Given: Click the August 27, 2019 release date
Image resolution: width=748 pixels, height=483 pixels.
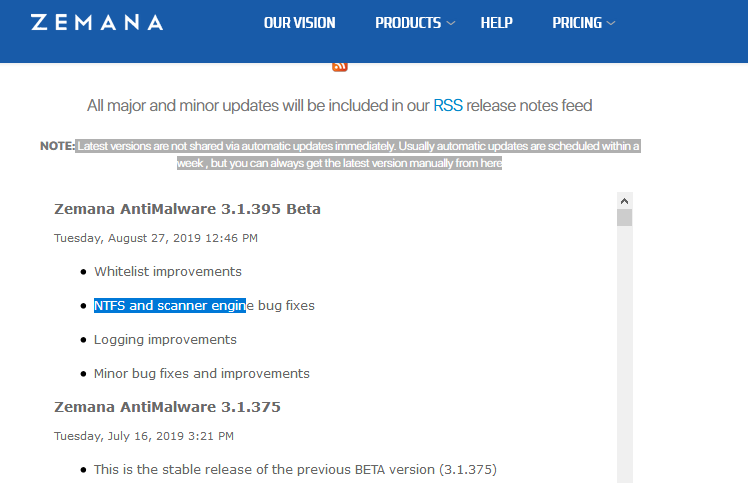Looking at the screenshot, I should click(156, 238).
